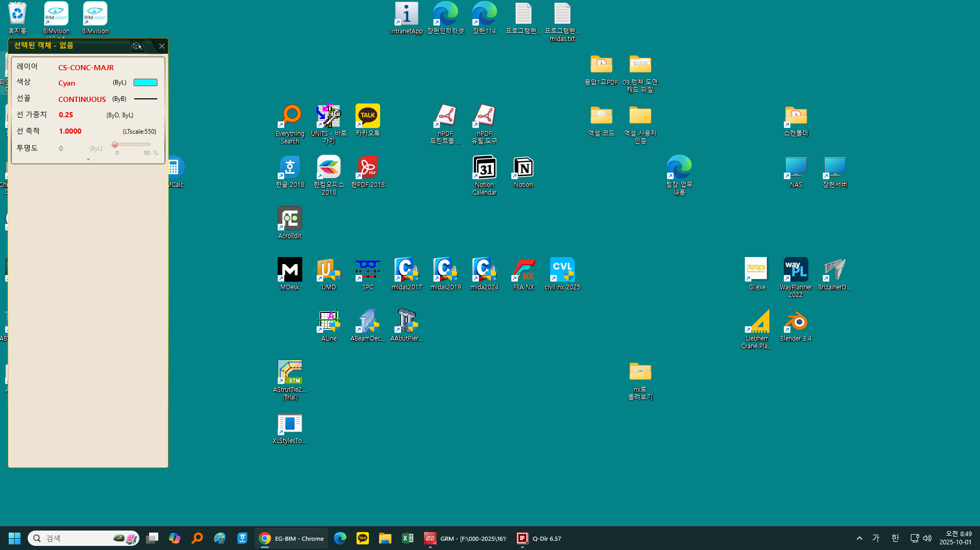Image resolution: width=980 pixels, height=550 pixels.
Task: Switch to the EG-BIM - Chrome taskbar window
Action: (x=291, y=538)
